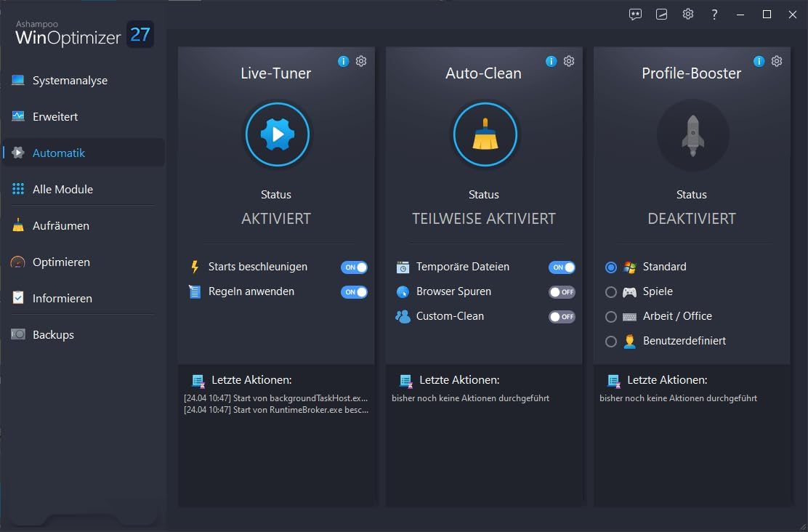Viewport: 808px width, 532px height.
Task: Select the Spiele profile radio button
Action: point(610,291)
